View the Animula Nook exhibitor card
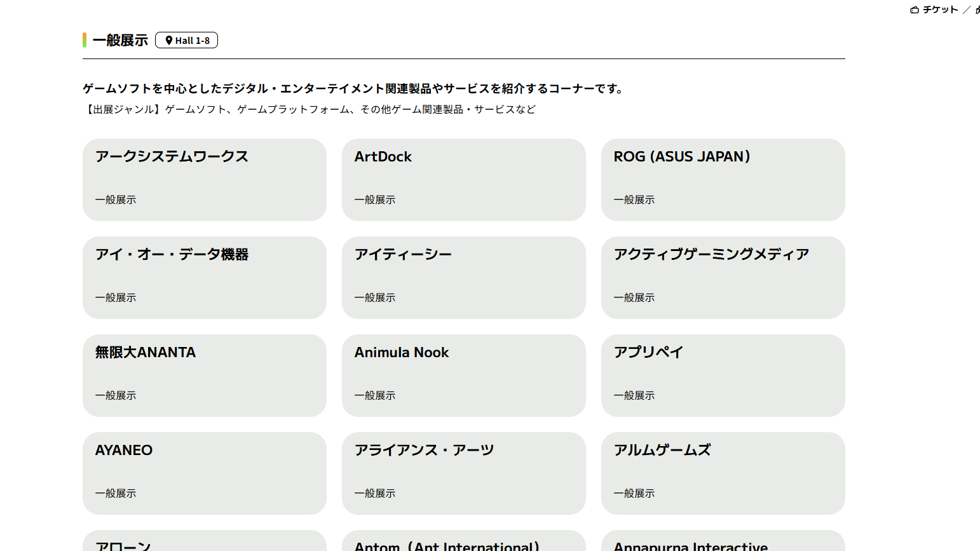 point(463,376)
